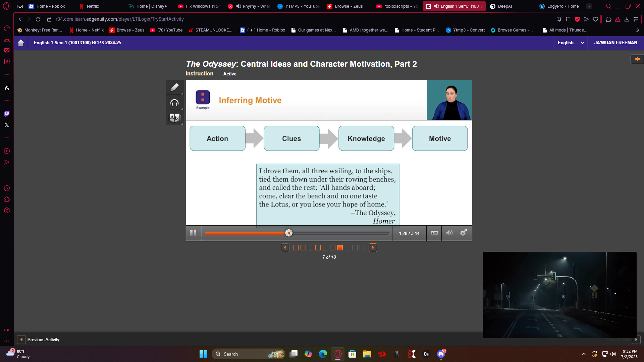The height and width of the screenshot is (362, 644).
Task: Expand hidden bookmarks overflow chevron
Action: 637,30
